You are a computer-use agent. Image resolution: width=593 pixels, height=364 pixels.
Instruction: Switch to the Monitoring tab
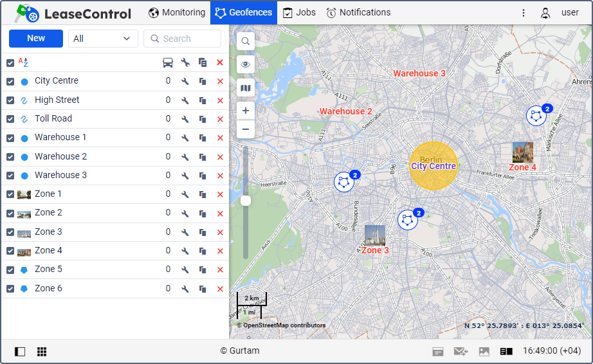click(177, 12)
